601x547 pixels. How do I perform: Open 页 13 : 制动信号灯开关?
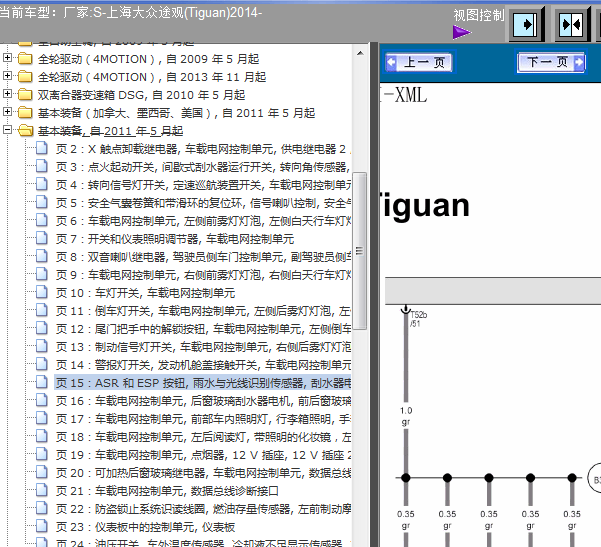pyautogui.click(x=203, y=347)
